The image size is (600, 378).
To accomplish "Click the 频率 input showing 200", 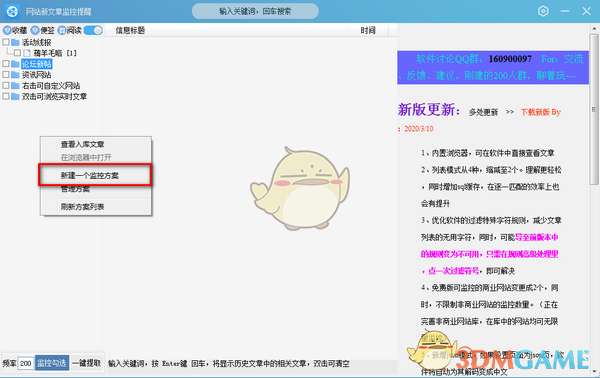I will pyautogui.click(x=26, y=363).
